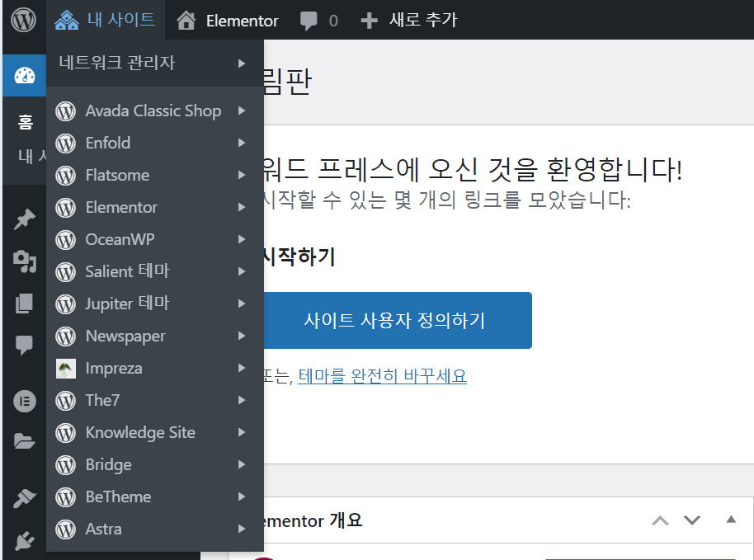Click the Impreza site icon
The image size is (754, 560).
65,368
